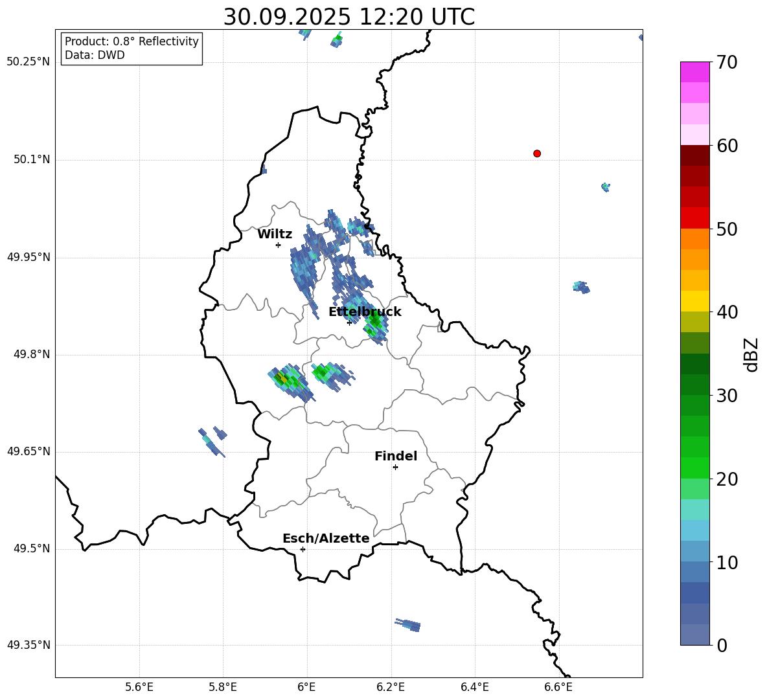Click the 6°E longitude label
Image resolution: width=767 pixels, height=700 pixels.
tap(306, 687)
